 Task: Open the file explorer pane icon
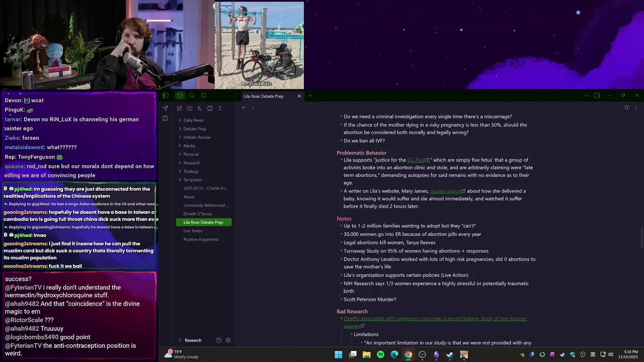(x=180, y=96)
